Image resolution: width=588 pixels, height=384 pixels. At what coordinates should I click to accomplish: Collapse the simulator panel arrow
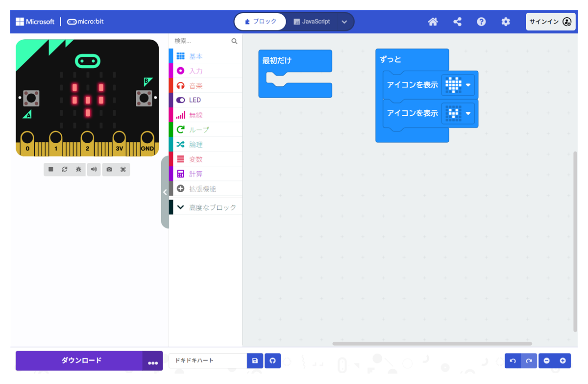coord(165,192)
